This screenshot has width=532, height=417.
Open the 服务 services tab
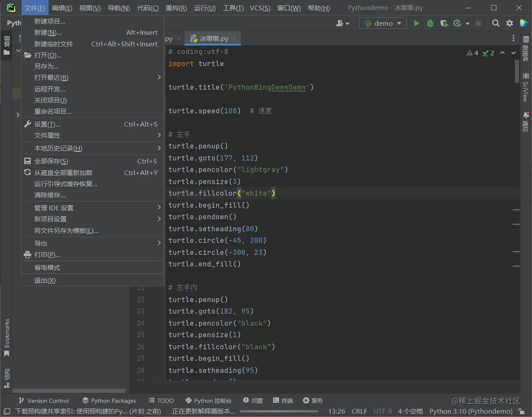[313, 400]
